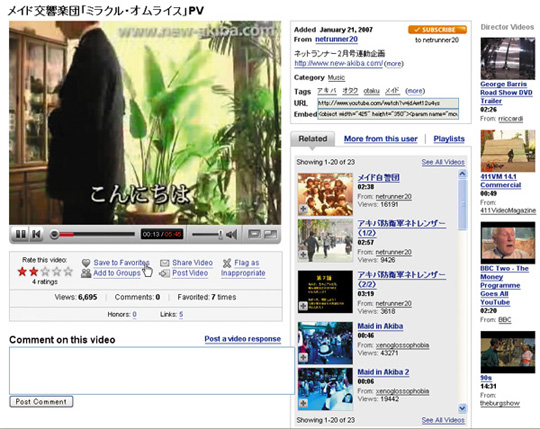Image resolution: width=540 pixels, height=429 pixels.
Task: Click the related list scroll down arrow
Action: point(462,408)
